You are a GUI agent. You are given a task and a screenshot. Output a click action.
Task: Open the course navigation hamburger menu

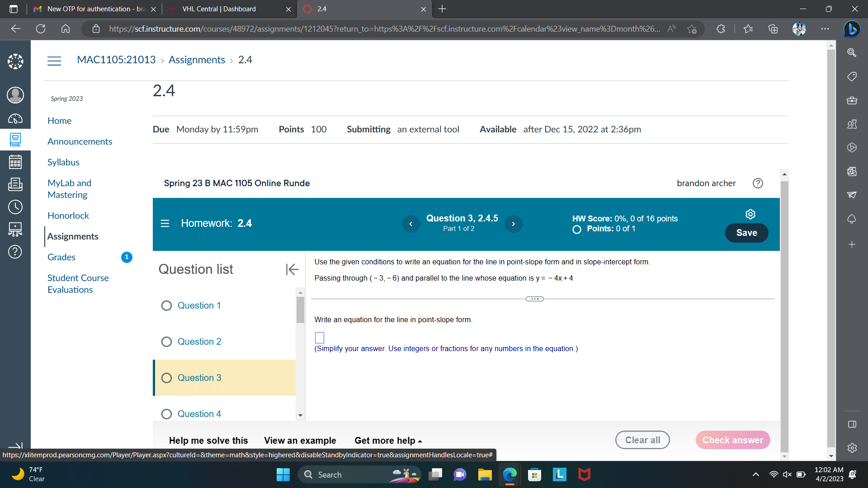tap(54, 60)
